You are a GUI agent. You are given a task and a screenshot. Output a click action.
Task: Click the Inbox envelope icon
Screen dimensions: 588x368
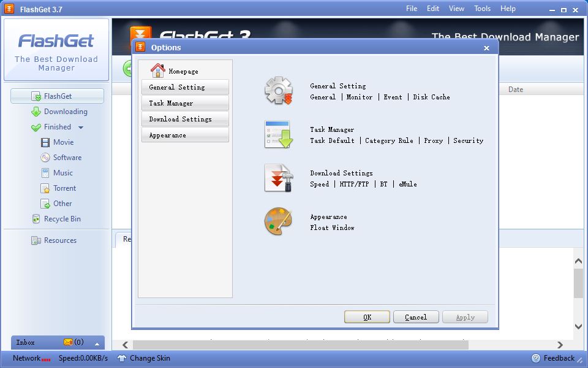68,342
